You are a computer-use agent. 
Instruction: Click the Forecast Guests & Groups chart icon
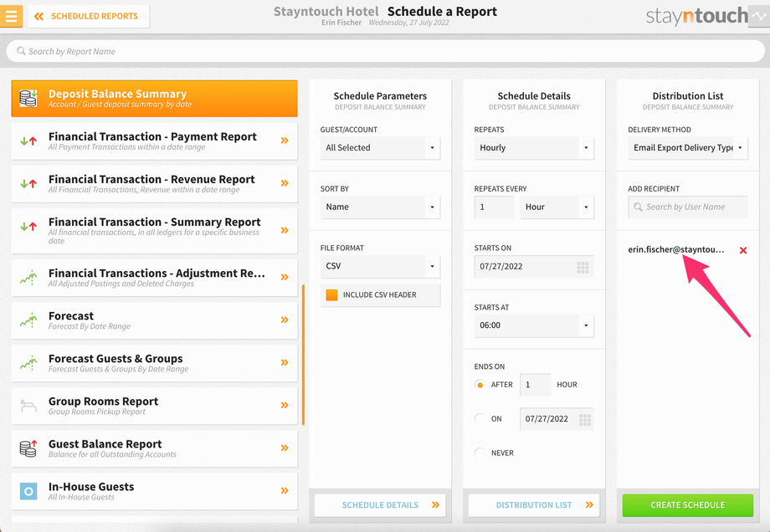click(x=28, y=363)
